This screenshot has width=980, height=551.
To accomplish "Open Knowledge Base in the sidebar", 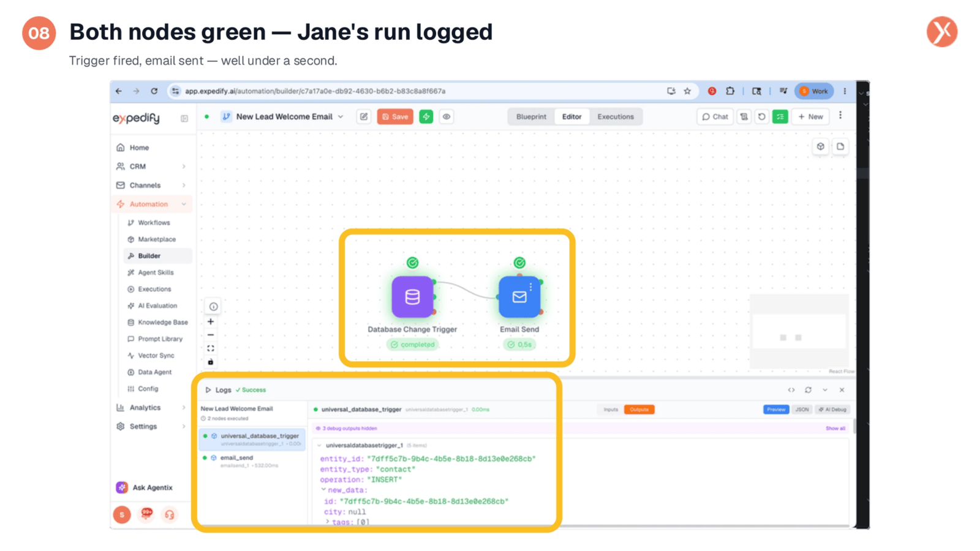I will (163, 322).
